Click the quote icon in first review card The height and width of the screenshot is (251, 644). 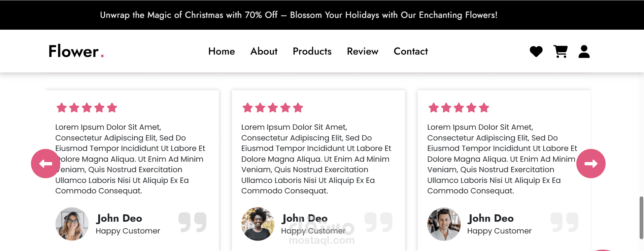(x=192, y=222)
